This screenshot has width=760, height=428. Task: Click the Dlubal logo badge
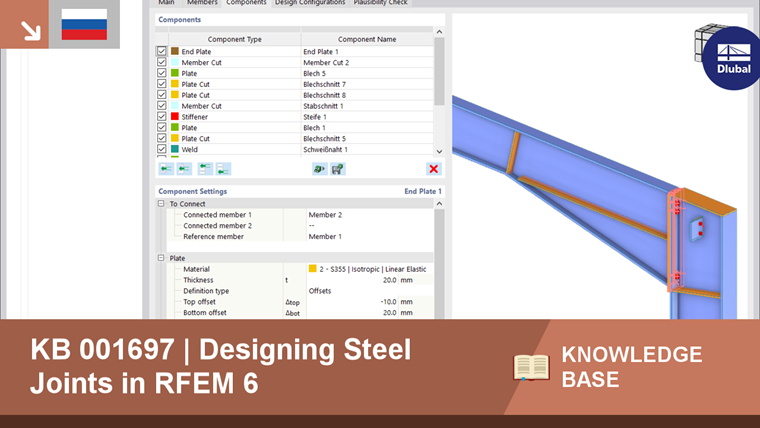732,58
